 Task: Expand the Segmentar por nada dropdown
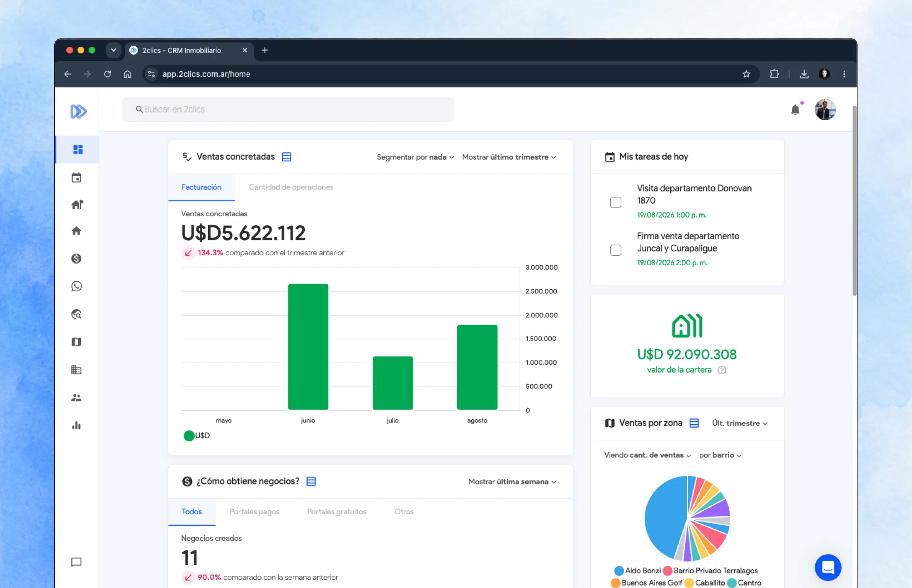pyautogui.click(x=415, y=157)
